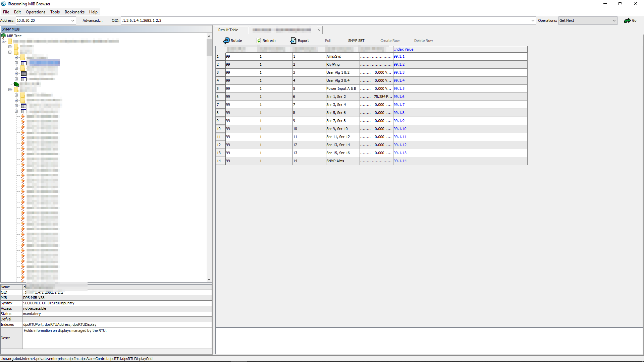The image size is (644, 362).
Task: Click the SNMP SET option
Action: point(356,40)
